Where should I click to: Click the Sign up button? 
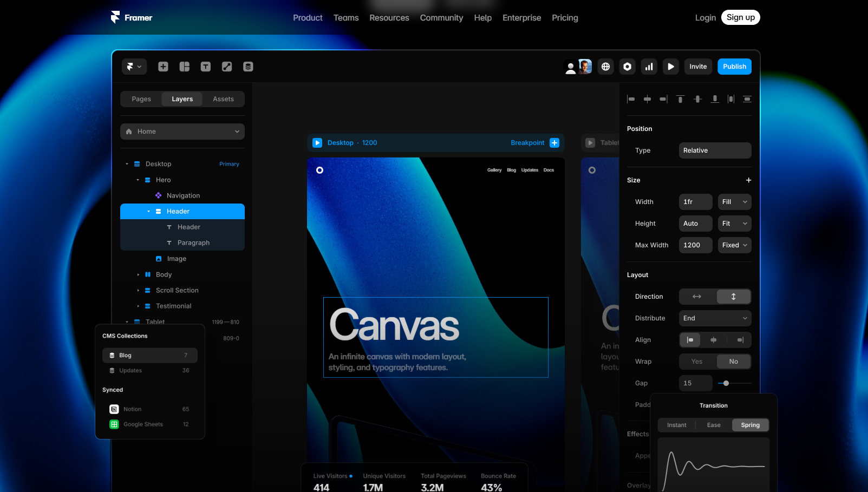741,17
